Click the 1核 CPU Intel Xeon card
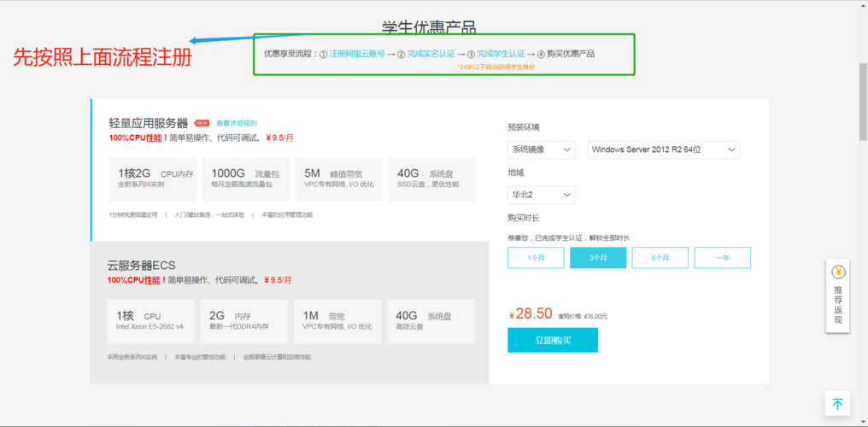 click(x=151, y=322)
